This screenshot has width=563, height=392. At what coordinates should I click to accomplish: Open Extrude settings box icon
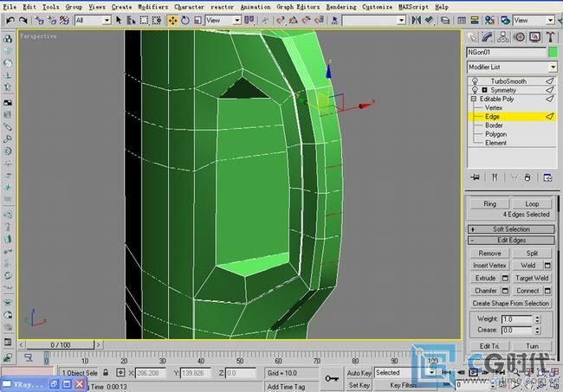point(505,278)
